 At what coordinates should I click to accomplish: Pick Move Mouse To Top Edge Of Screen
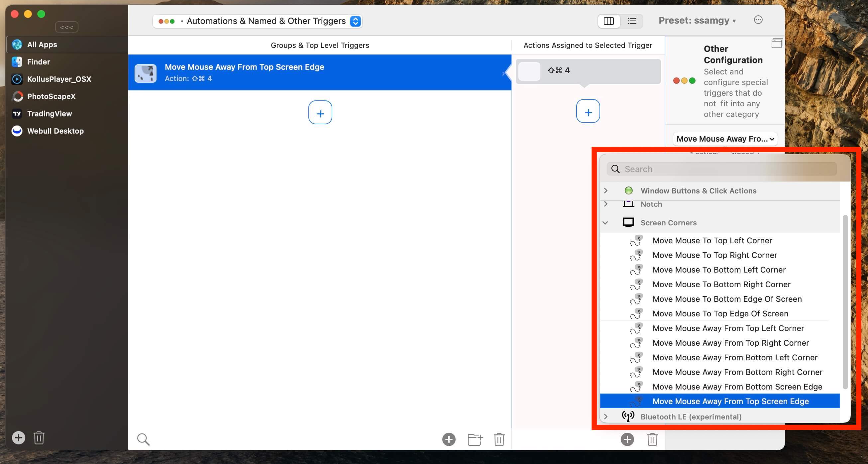720,313
